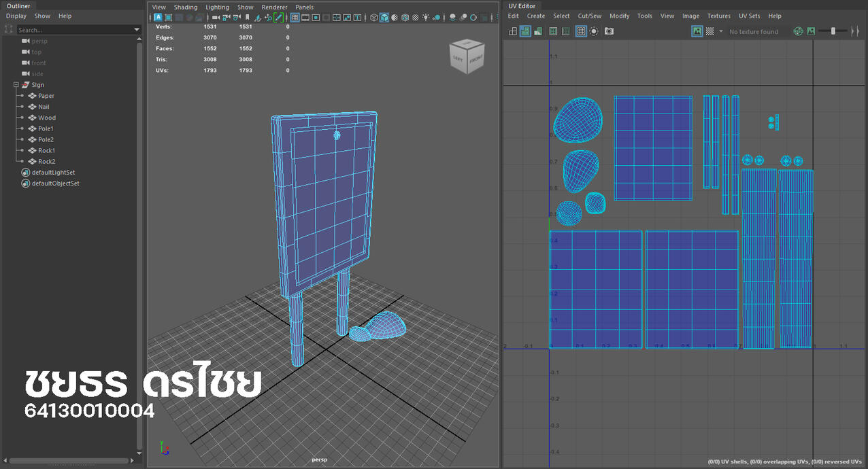Click the UV snapshot camera icon
Screen dimensions: 868x469
coord(609,31)
